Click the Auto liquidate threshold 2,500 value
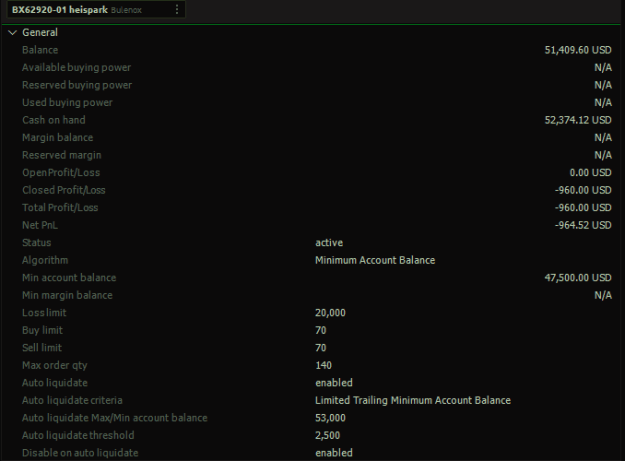 coord(327,435)
